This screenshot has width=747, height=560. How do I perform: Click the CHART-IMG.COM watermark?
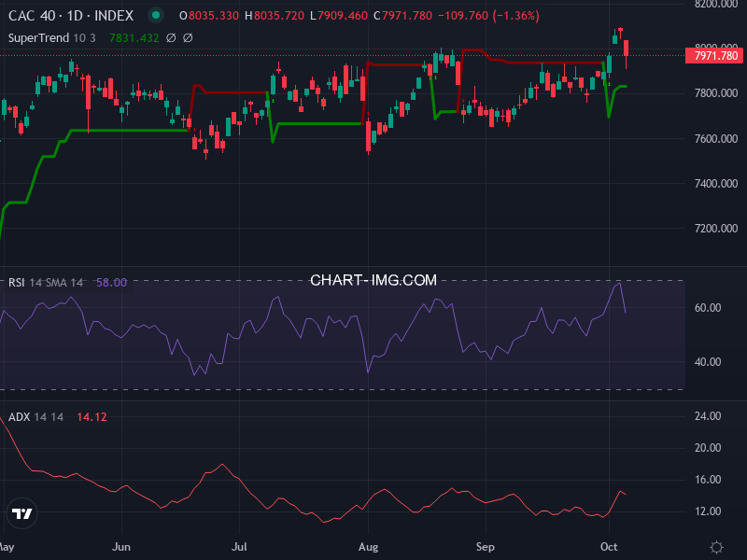373,280
